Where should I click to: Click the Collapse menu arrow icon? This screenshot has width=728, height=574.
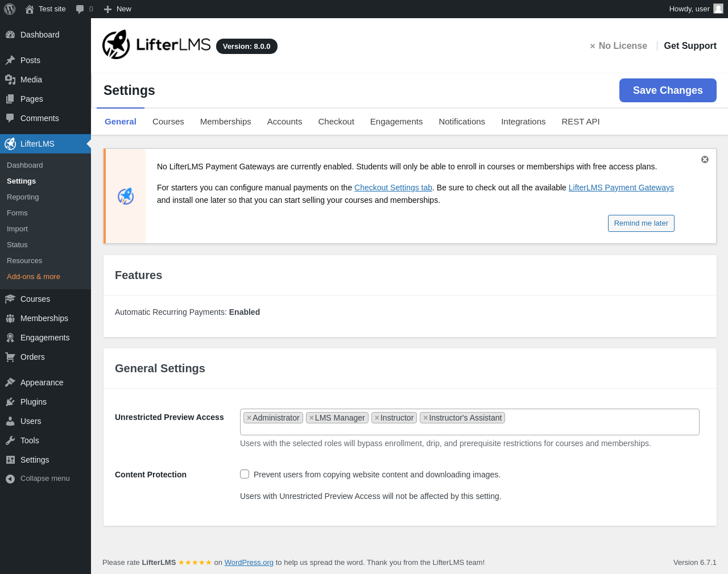point(10,479)
